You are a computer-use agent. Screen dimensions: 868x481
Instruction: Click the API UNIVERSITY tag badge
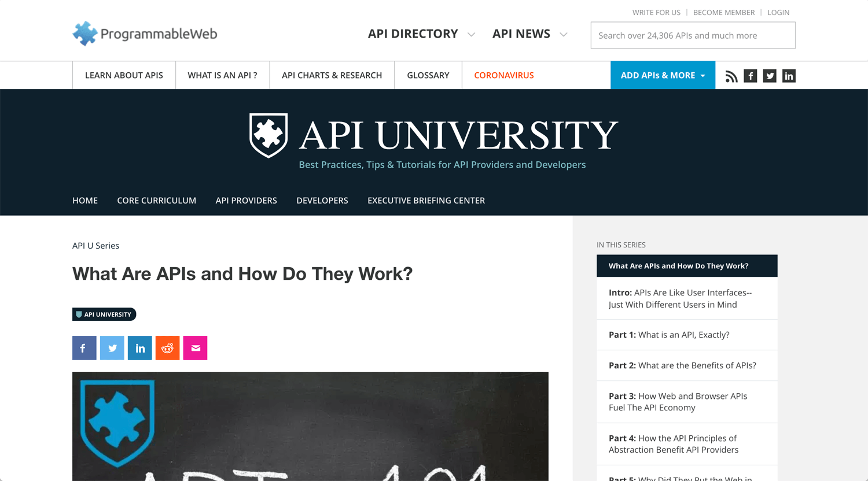click(x=104, y=314)
